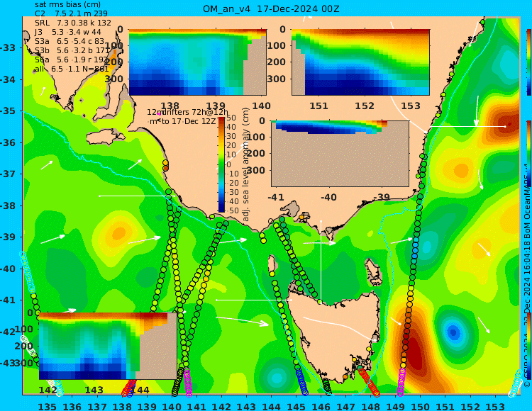This screenshot has width=532, height=411.
Task: Click the S3b 5.6 3.2 b 171 row
Action: 71,50
